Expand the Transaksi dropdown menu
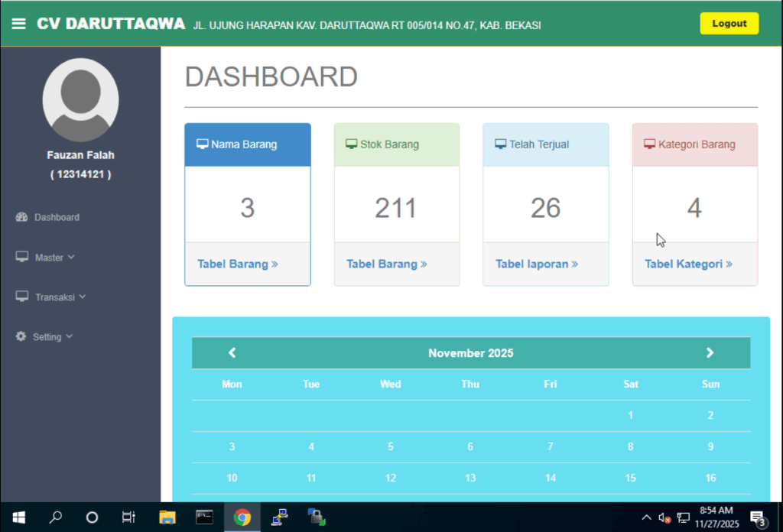 click(x=60, y=297)
